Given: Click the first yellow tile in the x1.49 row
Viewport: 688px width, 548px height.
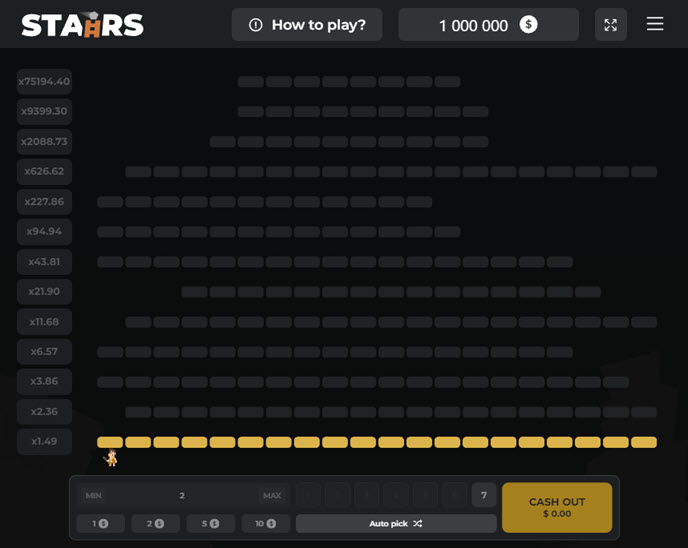Looking at the screenshot, I should (x=110, y=442).
